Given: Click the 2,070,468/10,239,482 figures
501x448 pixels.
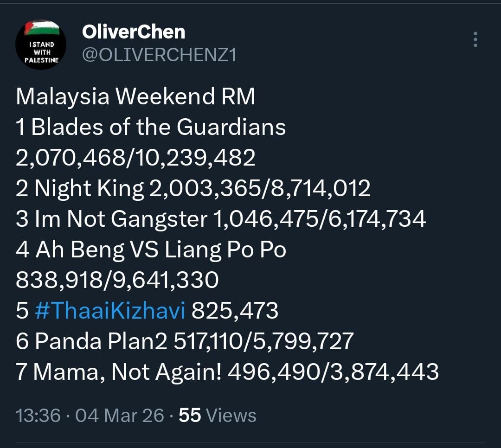Looking at the screenshot, I should (135, 158).
